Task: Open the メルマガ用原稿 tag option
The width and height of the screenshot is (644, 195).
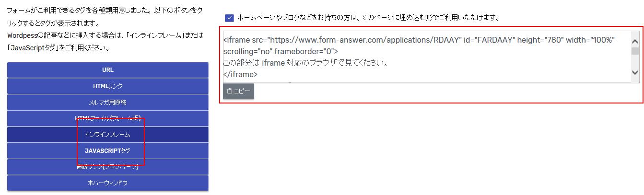Action: coord(108,102)
